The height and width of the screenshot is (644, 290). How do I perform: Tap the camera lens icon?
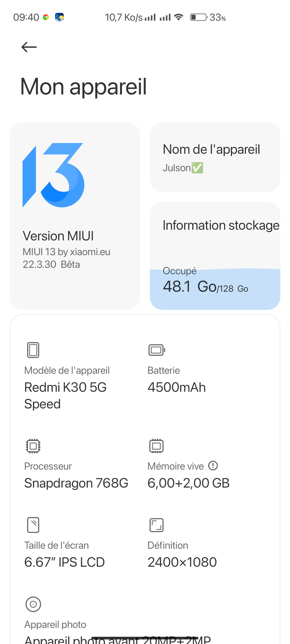(x=33, y=604)
